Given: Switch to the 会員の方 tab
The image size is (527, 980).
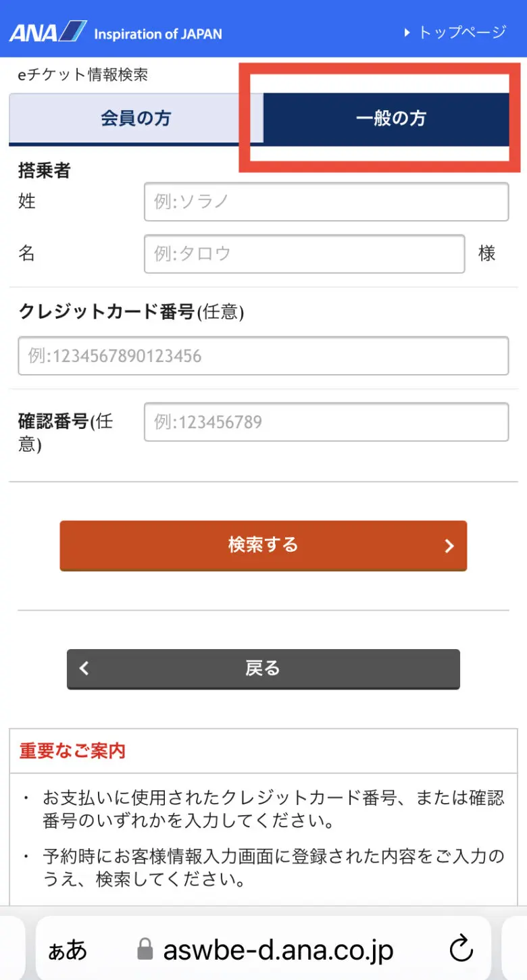Looking at the screenshot, I should pyautogui.click(x=134, y=117).
